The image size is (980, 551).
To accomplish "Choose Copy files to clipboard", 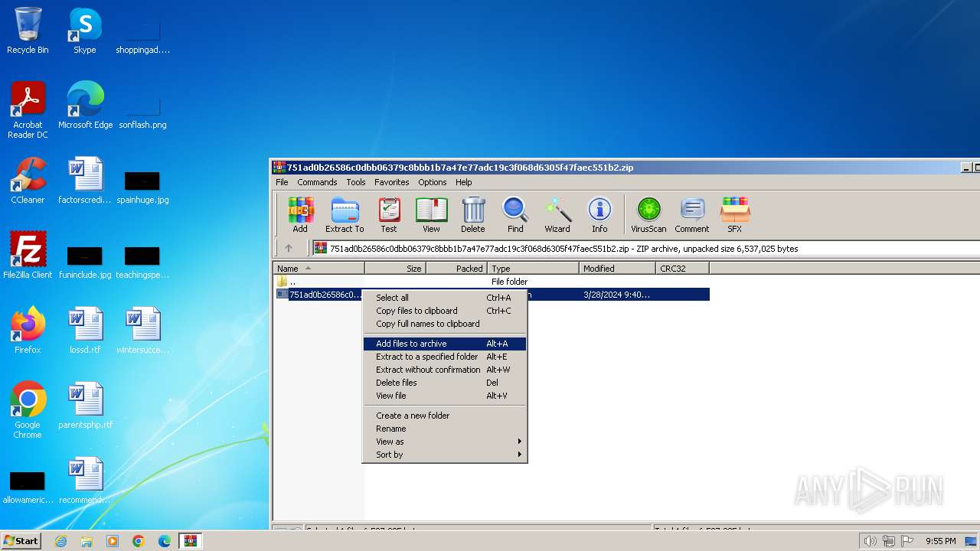I will tap(445, 311).
